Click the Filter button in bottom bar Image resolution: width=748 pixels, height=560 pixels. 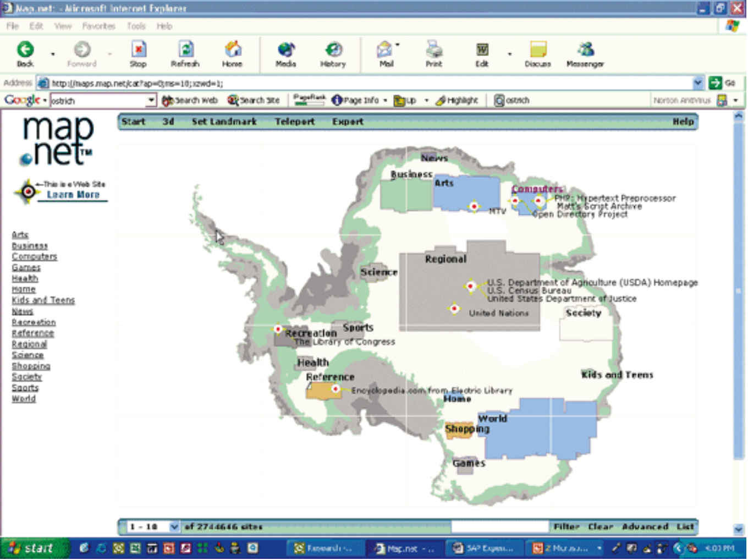[x=566, y=526]
